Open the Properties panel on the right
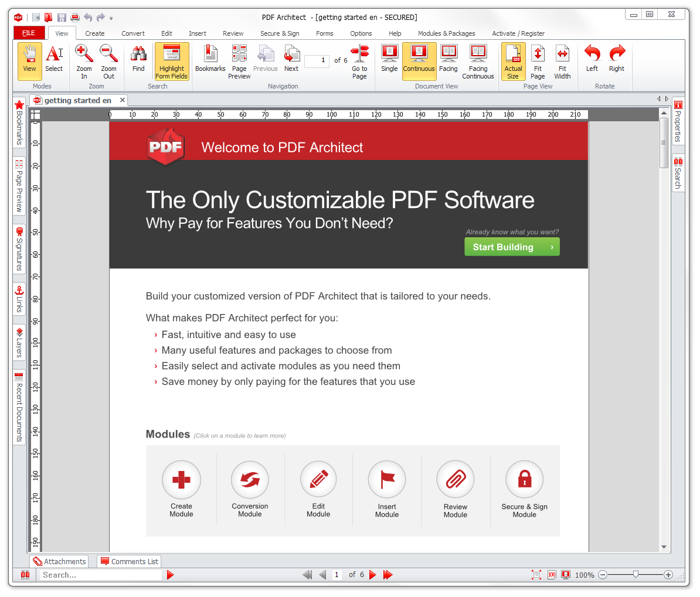Viewport: 700px width, 597px height. (678, 121)
